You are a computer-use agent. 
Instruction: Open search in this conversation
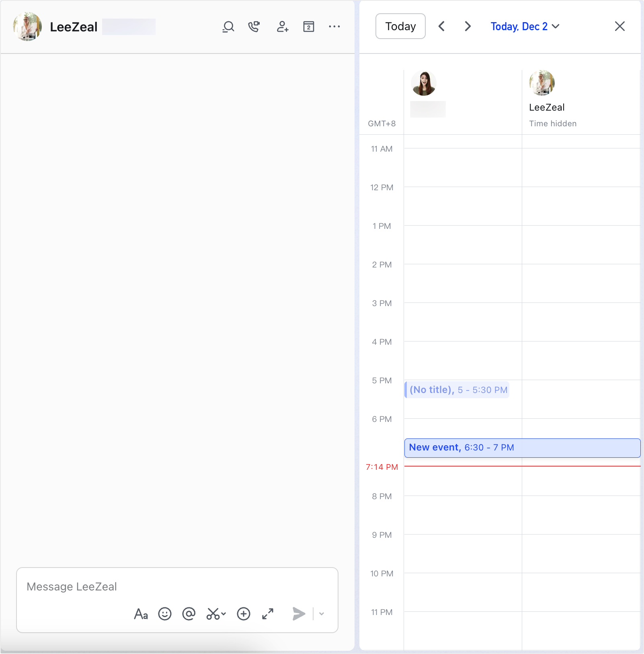click(x=228, y=27)
